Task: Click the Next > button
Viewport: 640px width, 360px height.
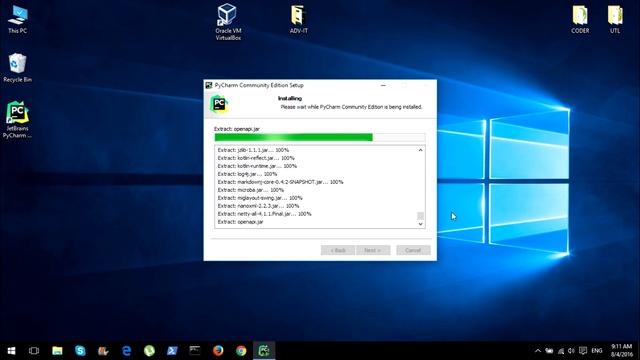Action: pyautogui.click(x=373, y=250)
